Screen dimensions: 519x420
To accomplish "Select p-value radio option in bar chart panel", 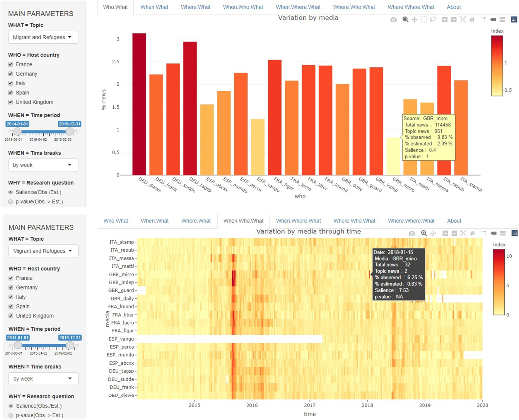I will [11, 202].
